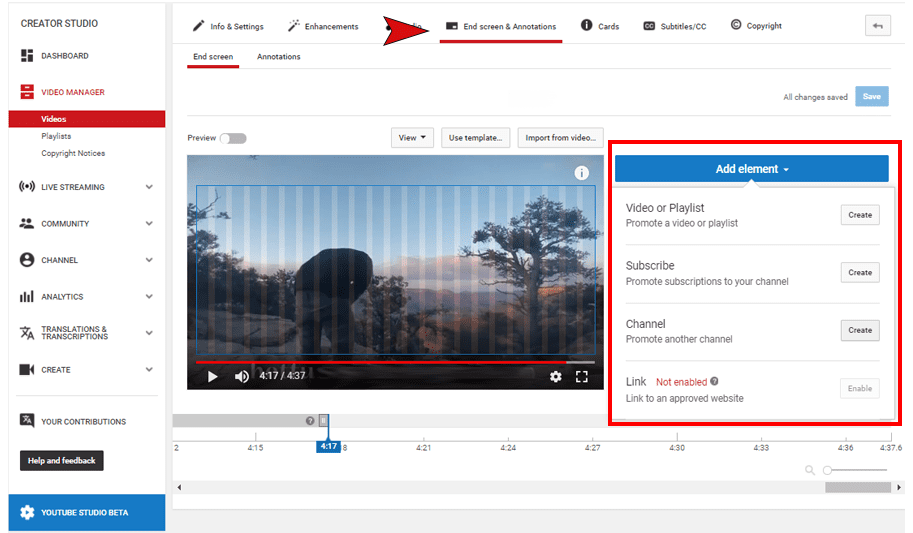
Task: Click the timeline scroll right arrow
Action: [x=899, y=487]
